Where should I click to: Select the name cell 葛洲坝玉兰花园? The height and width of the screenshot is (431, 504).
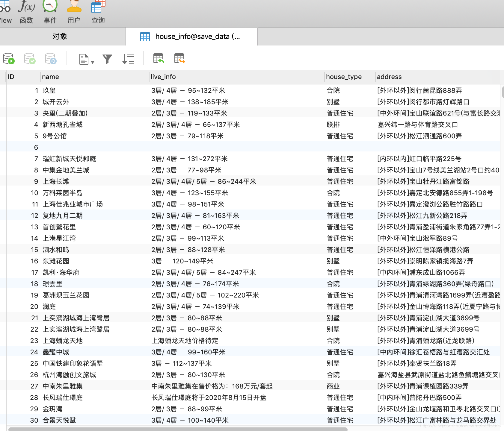tap(66, 295)
